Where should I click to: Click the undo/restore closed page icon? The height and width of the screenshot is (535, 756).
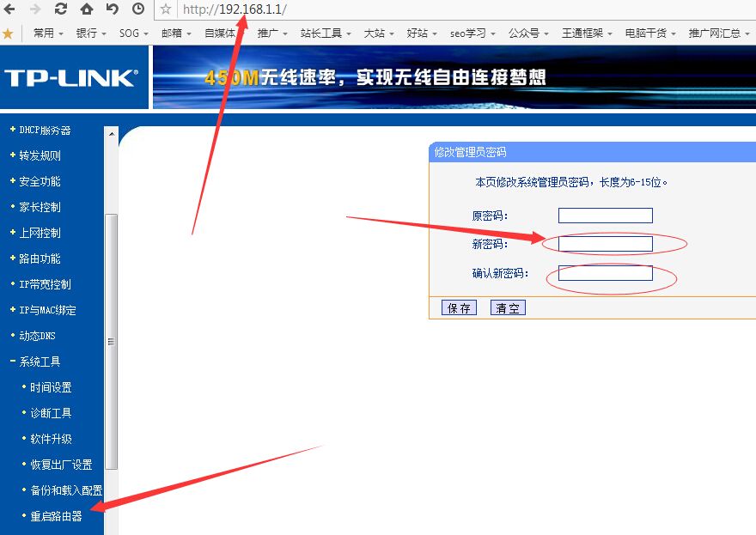(113, 9)
